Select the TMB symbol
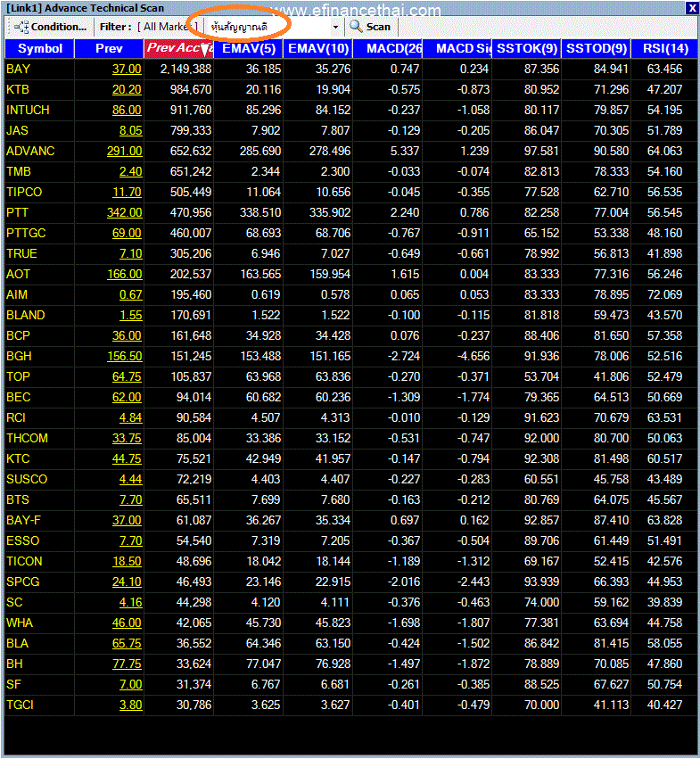The image size is (700, 759). [x=19, y=172]
